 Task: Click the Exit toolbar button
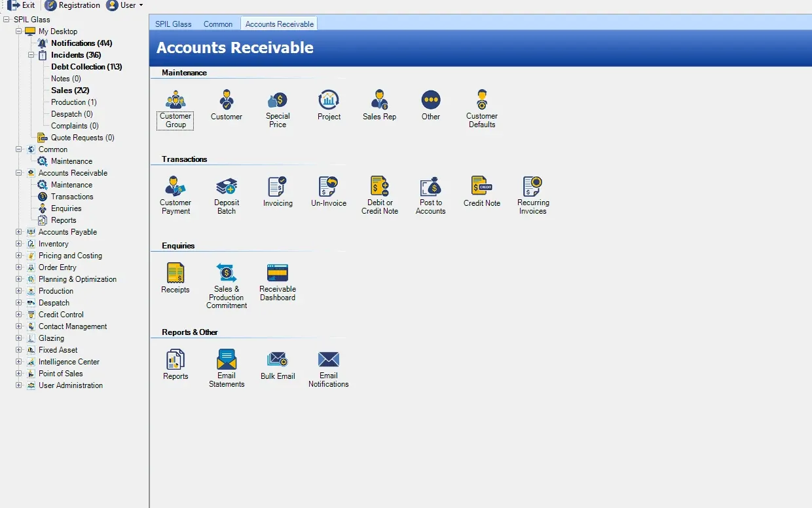click(x=21, y=5)
